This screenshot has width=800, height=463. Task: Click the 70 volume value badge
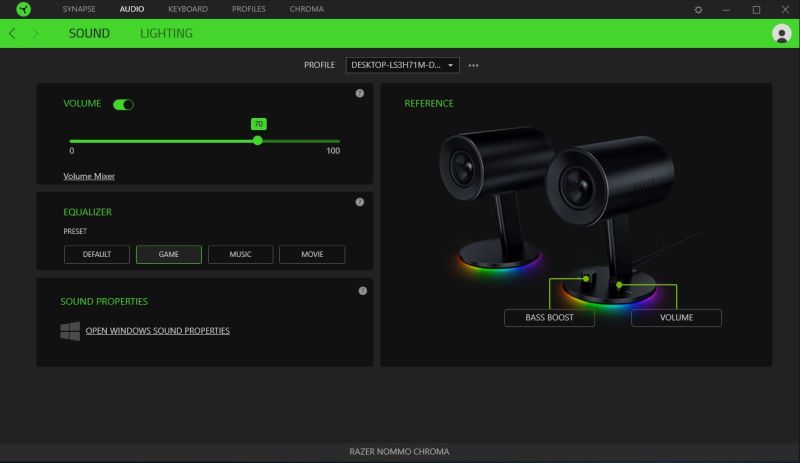(259, 124)
